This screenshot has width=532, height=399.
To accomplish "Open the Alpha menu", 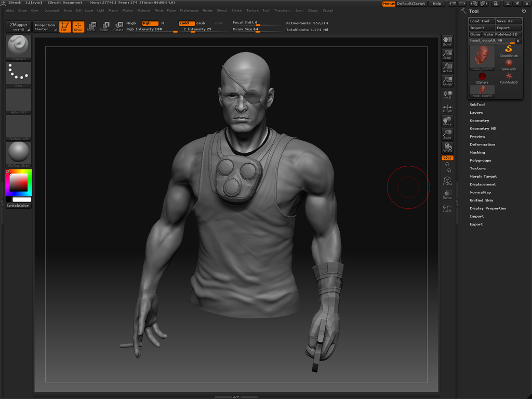I will tap(10, 10).
